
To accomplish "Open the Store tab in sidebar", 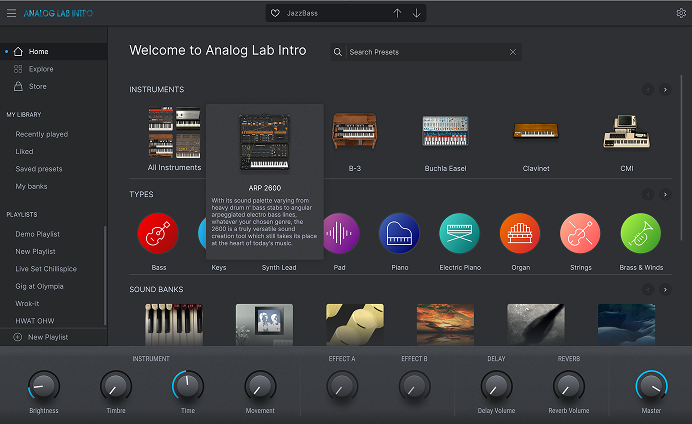I will point(39,87).
